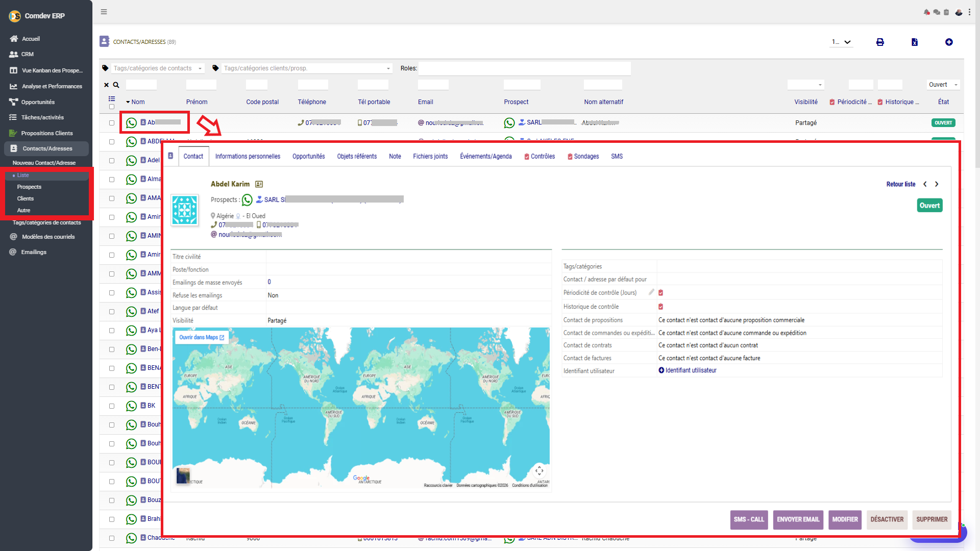The height and width of the screenshot is (551, 980).
Task: Select Clients in sidebar submenu
Action: pyautogui.click(x=26, y=198)
